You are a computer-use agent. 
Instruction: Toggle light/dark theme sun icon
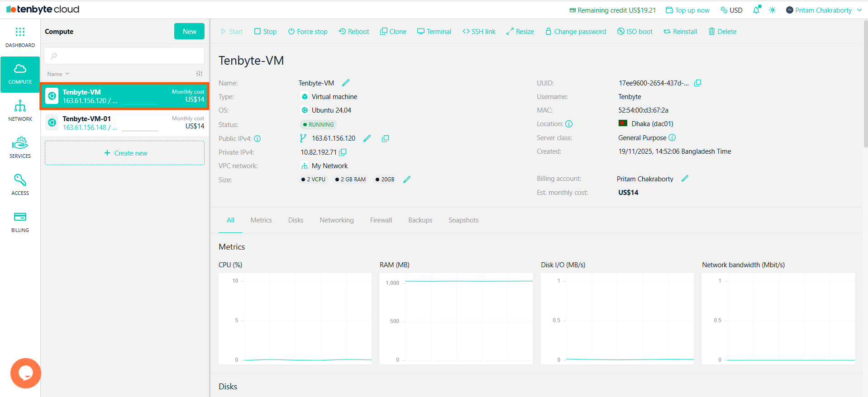click(773, 10)
